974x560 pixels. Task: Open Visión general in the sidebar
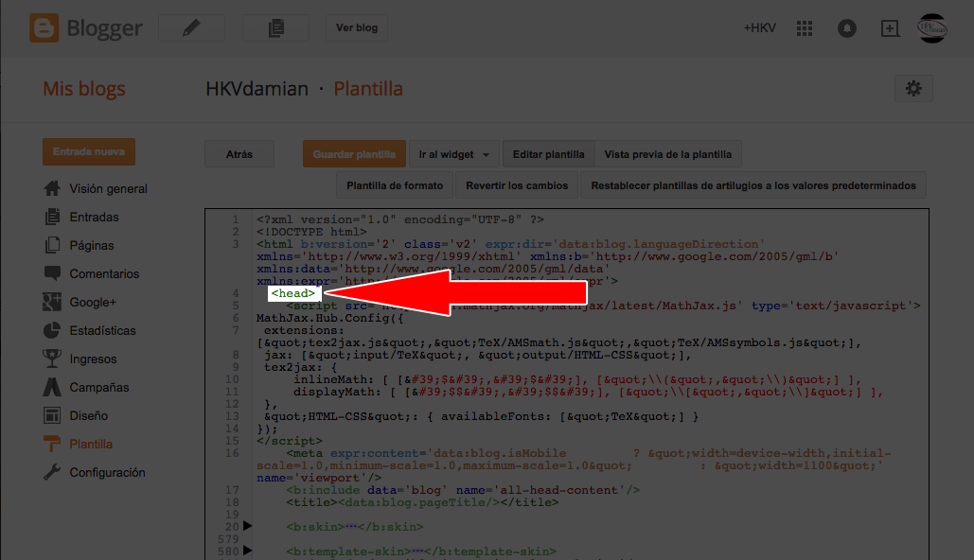coord(108,189)
